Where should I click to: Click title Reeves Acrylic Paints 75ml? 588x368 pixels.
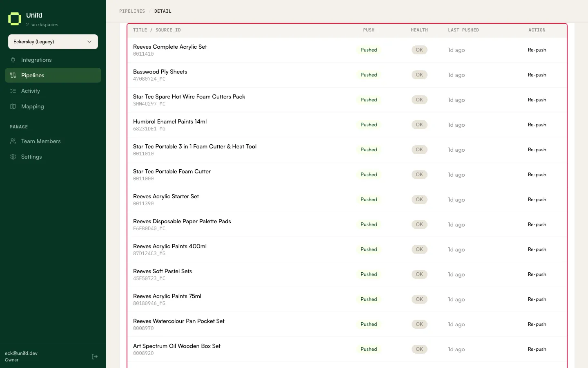[167, 296]
